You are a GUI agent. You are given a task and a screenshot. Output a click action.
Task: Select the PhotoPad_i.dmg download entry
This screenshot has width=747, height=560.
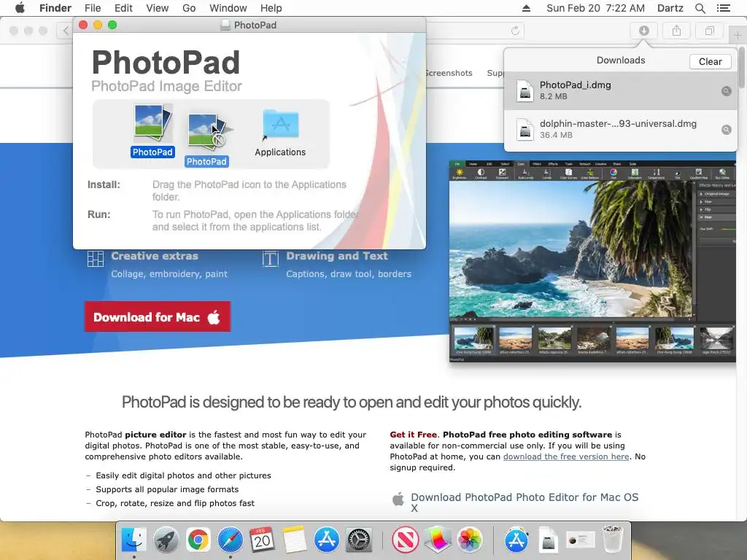(x=620, y=90)
